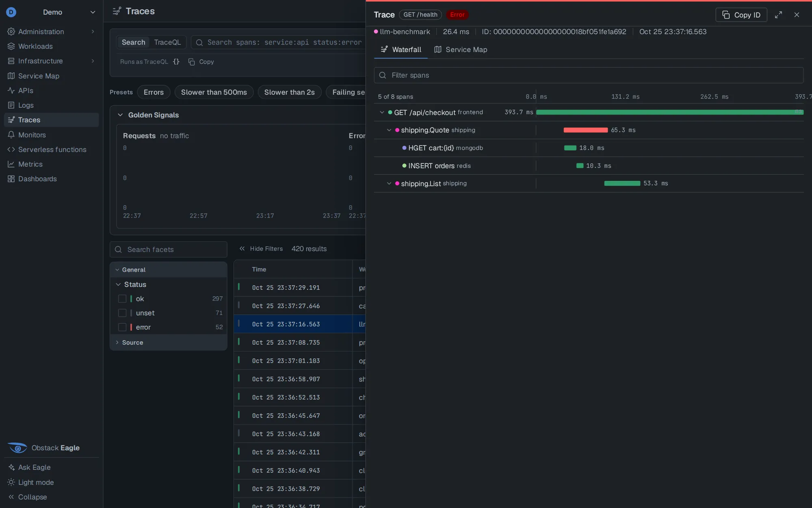Image resolution: width=812 pixels, height=508 pixels.
Task: Focus the Filter spans input
Action: point(589,75)
